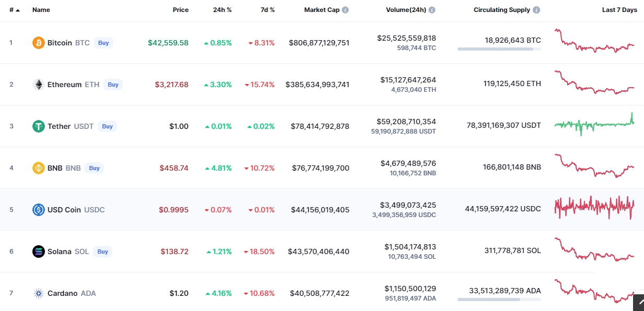Click the USD Coin logo icon
The height and width of the screenshot is (311, 644).
[39, 210]
